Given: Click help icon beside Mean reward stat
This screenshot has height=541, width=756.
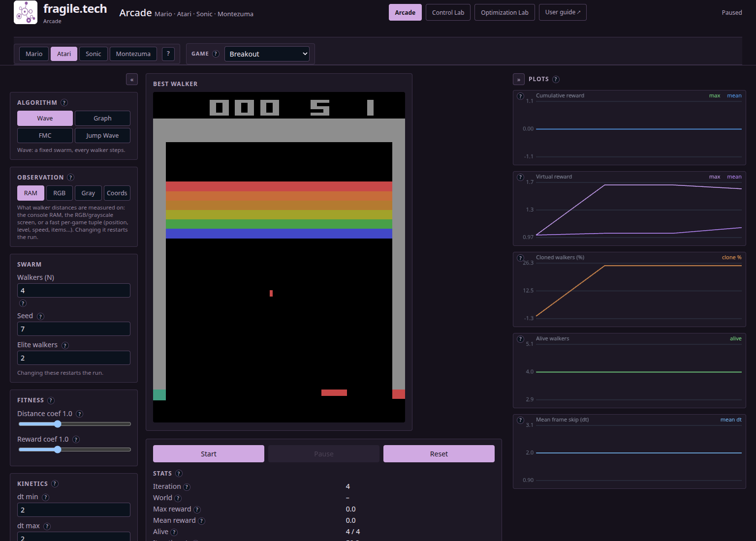Looking at the screenshot, I should tap(201, 521).
